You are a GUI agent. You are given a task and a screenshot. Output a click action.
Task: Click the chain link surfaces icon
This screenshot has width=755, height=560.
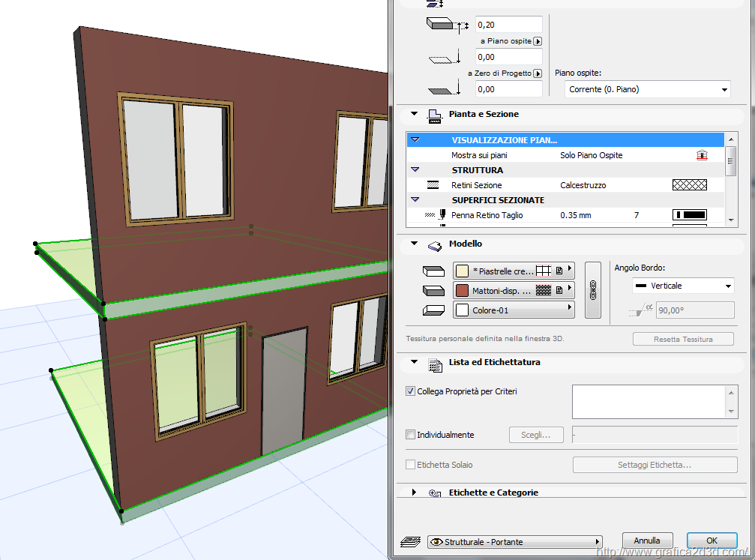tap(592, 290)
